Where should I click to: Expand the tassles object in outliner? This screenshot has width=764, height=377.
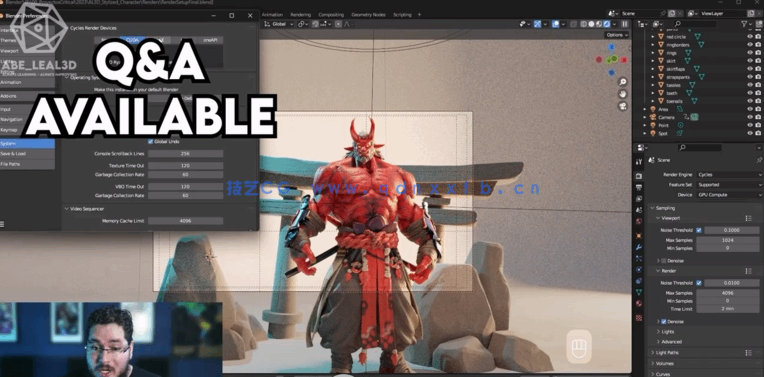point(653,85)
